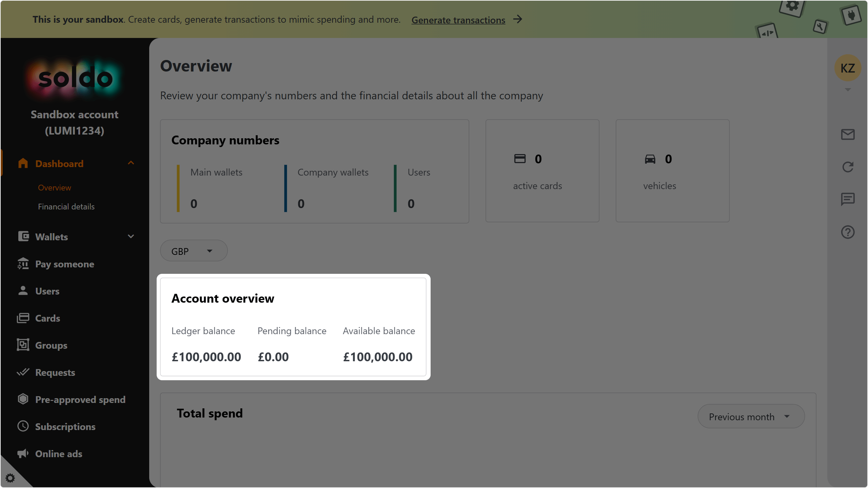The height and width of the screenshot is (488, 868).
Task: Open the help question mark icon
Action: tap(848, 232)
